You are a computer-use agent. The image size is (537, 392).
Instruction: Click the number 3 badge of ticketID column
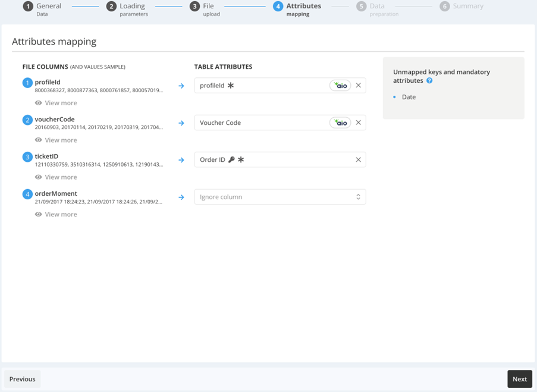(x=27, y=157)
